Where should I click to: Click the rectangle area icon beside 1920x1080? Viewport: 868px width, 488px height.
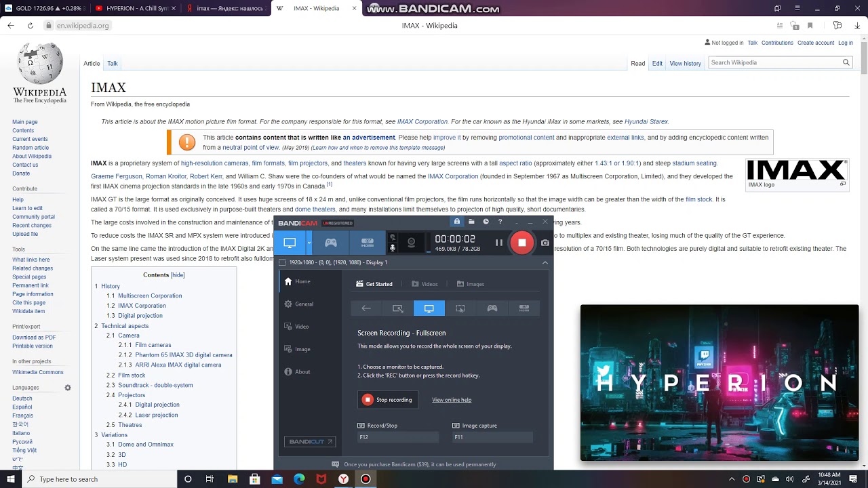[282, 262]
